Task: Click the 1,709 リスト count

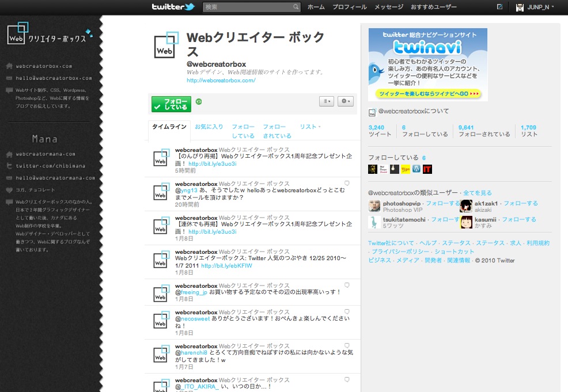Action: tap(529, 131)
